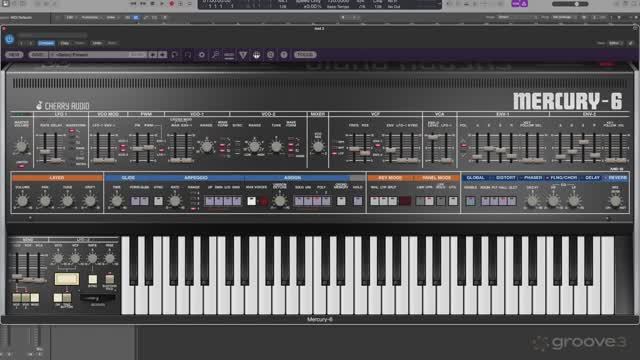Click the @ account icon in toolbar
640x360 pixels.
click(270, 55)
